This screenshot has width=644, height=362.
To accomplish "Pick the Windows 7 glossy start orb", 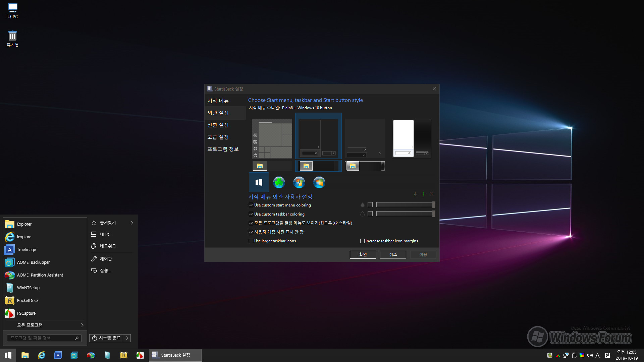I will (x=299, y=182).
